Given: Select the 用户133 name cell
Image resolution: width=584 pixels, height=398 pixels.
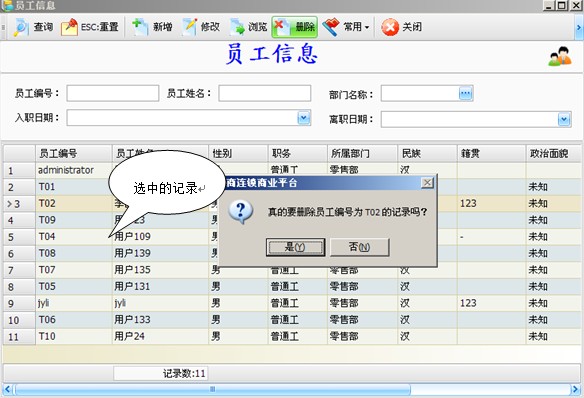Looking at the screenshot, I should coord(160,319).
